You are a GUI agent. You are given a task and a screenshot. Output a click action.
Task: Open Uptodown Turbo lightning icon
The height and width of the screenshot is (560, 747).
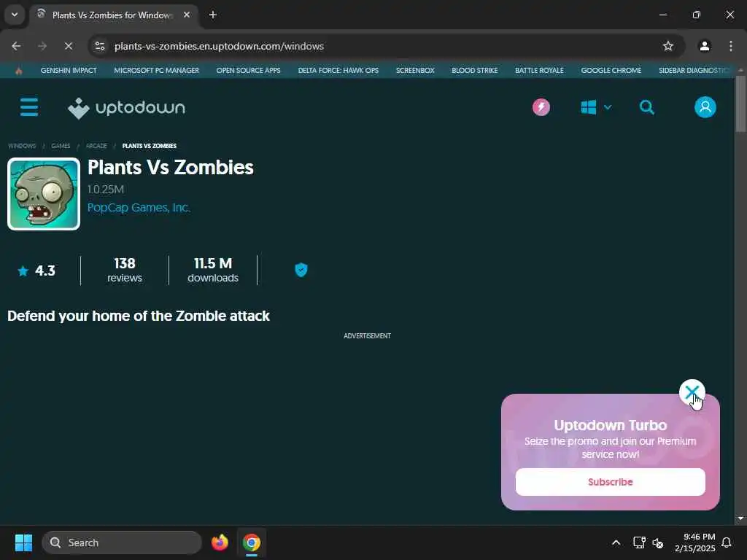click(x=541, y=107)
